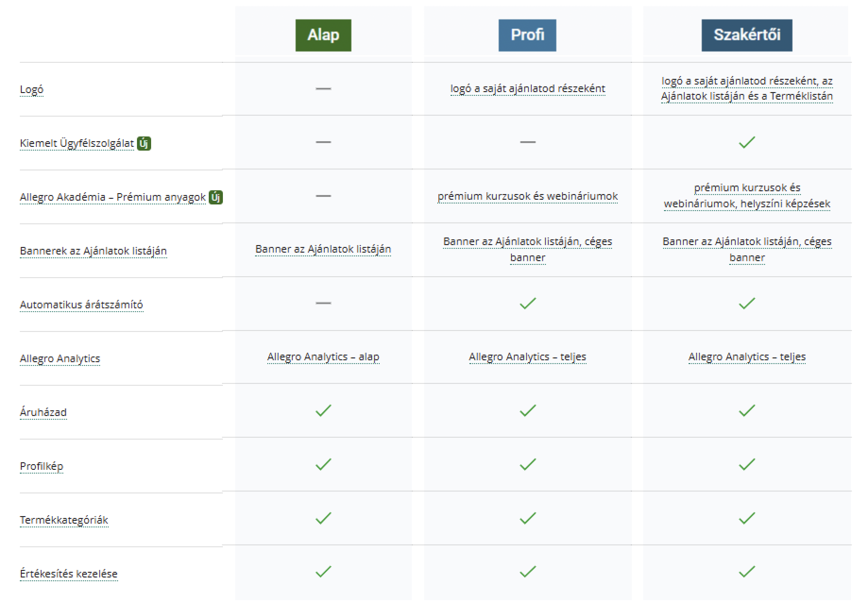Click 'Allegro Analytics – alap' text
The image size is (868, 611).
[323, 357]
